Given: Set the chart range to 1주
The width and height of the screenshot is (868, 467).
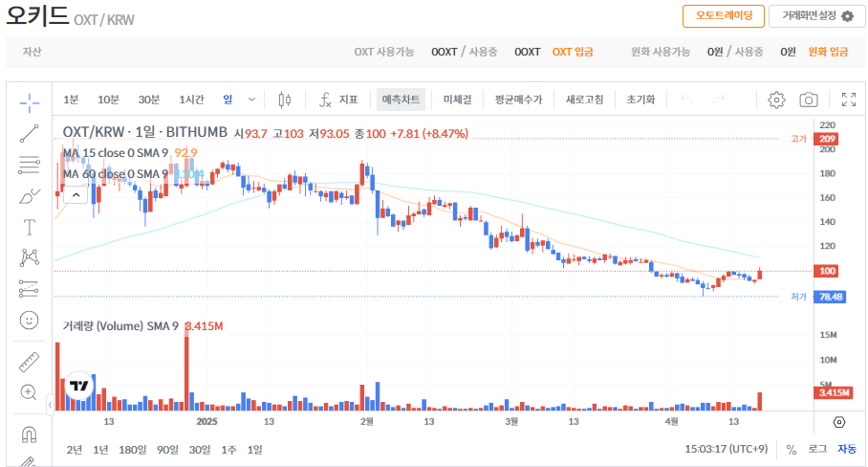Looking at the screenshot, I should click(228, 450).
